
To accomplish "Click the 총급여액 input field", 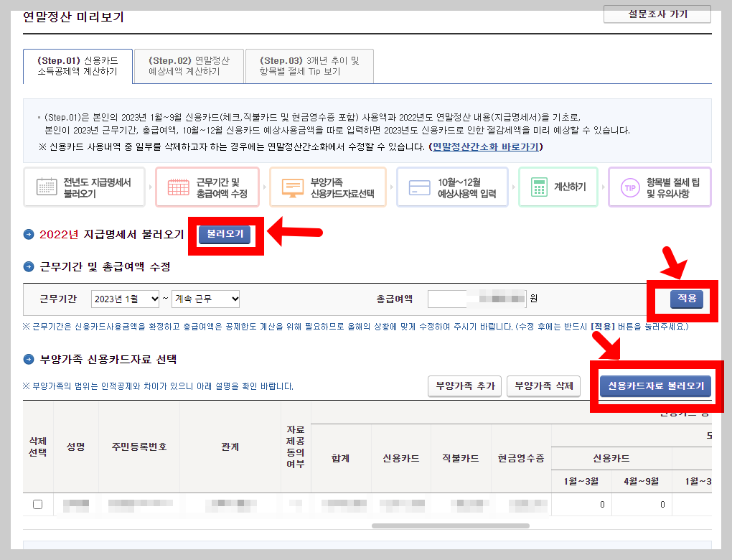I will tap(477, 299).
